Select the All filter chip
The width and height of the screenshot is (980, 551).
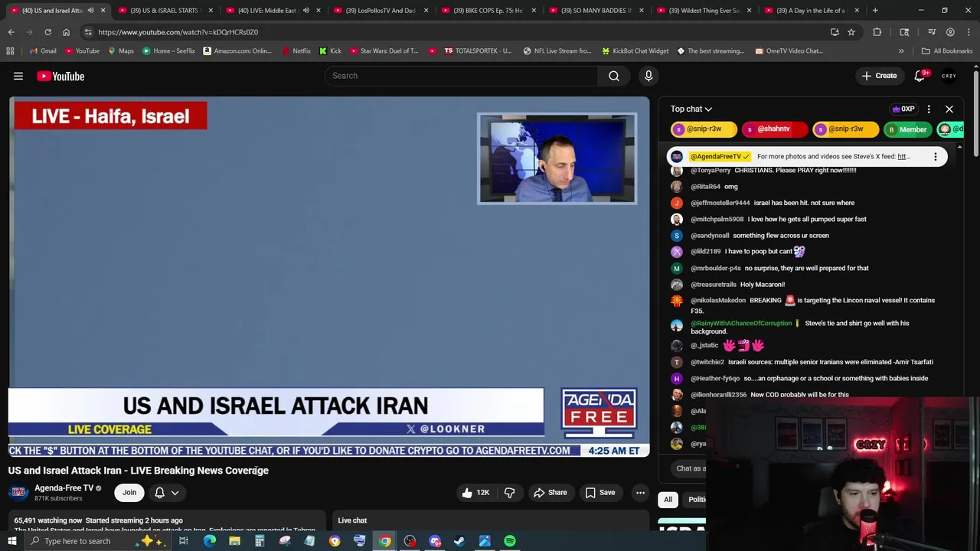click(668, 500)
